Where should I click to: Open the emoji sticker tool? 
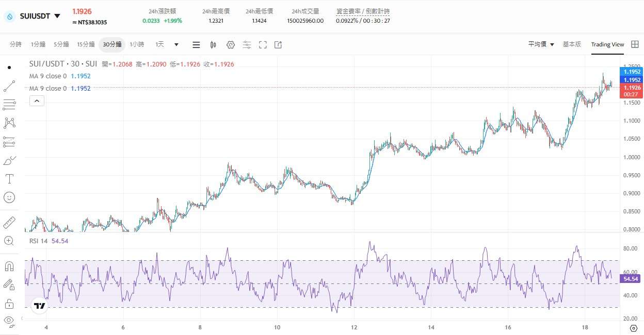(9, 197)
